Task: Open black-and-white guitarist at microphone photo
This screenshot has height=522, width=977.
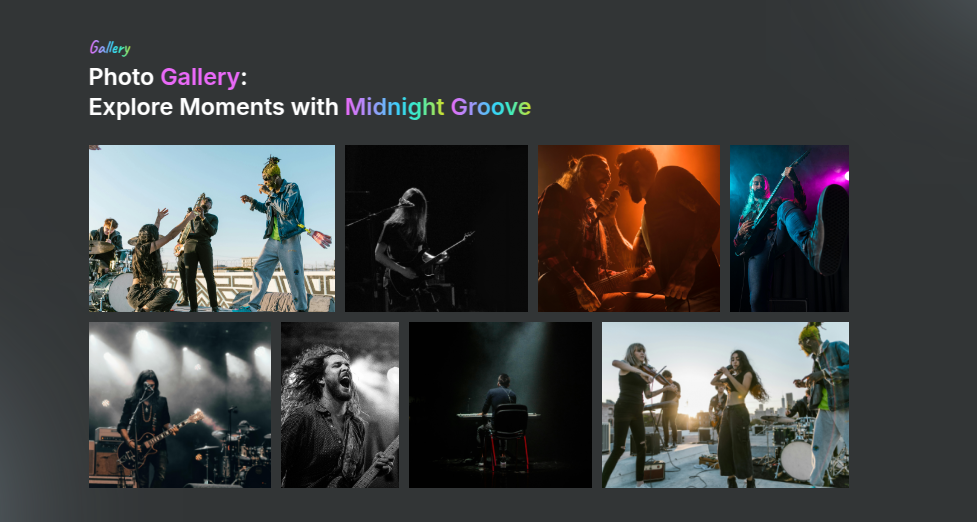Action: click(436, 228)
